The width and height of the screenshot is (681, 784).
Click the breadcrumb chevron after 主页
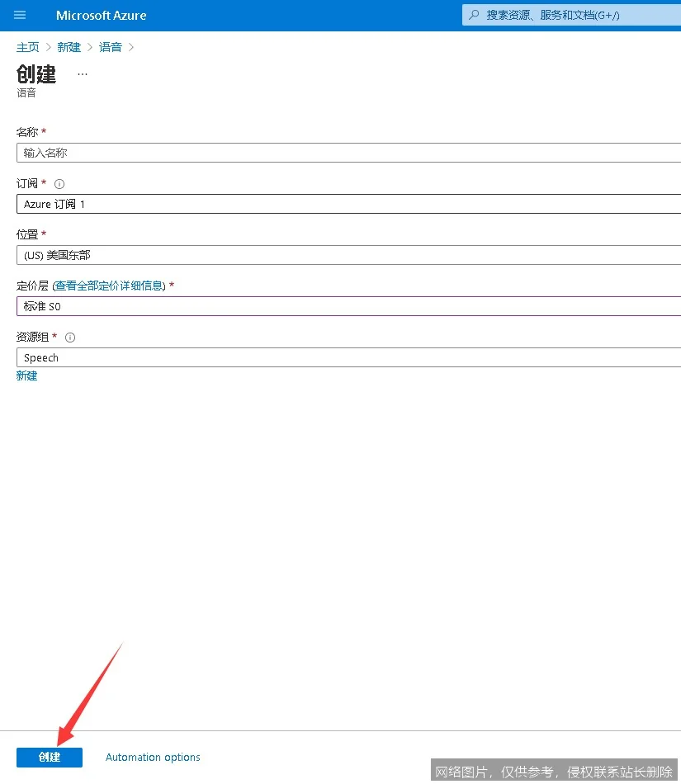(x=48, y=47)
